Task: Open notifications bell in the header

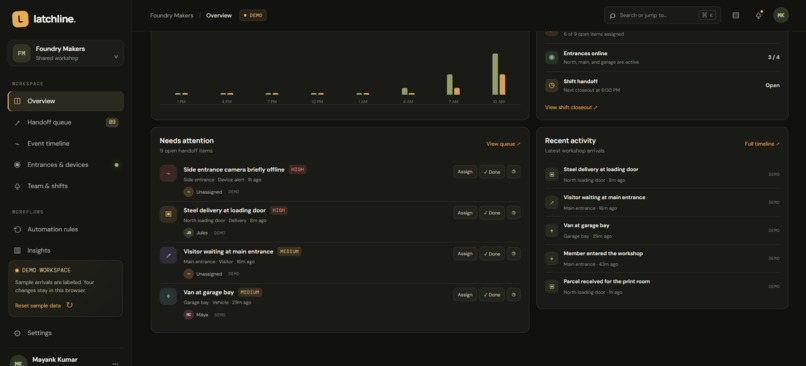Action: (758, 15)
